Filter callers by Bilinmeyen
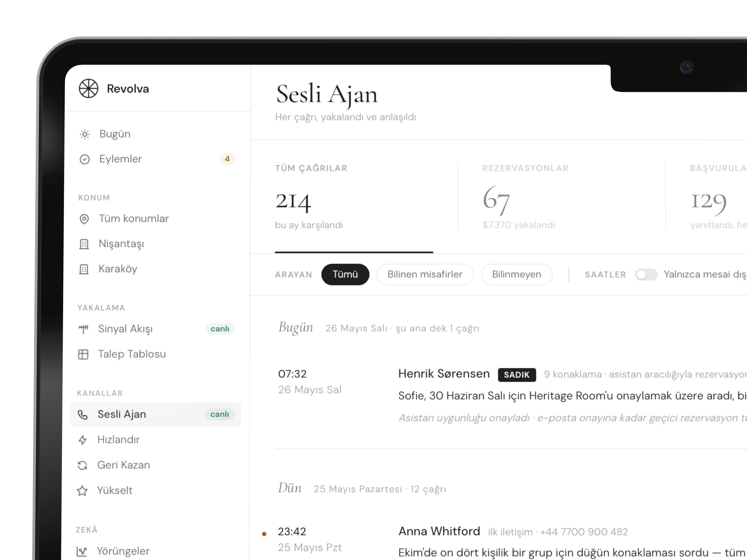Screen dimensions: 747x560 517,275
